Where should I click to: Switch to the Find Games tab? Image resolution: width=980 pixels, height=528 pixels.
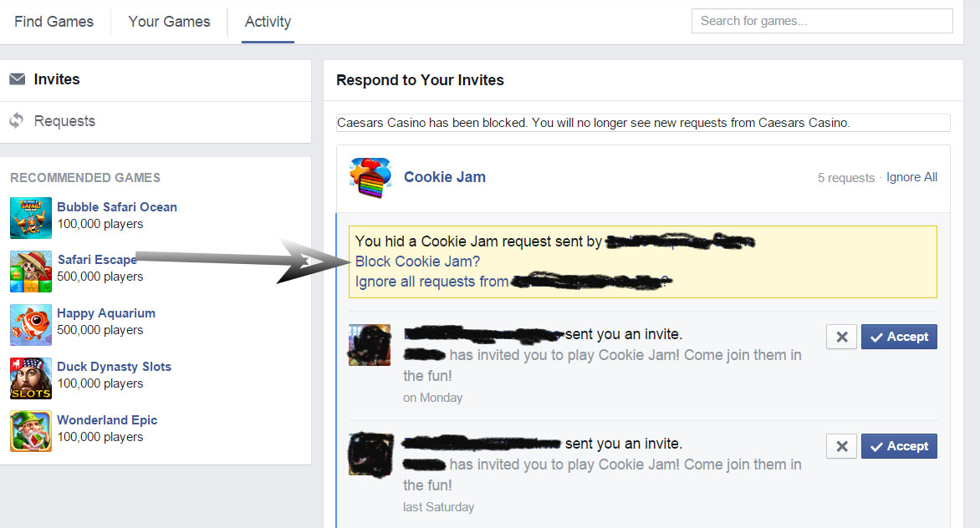54,22
